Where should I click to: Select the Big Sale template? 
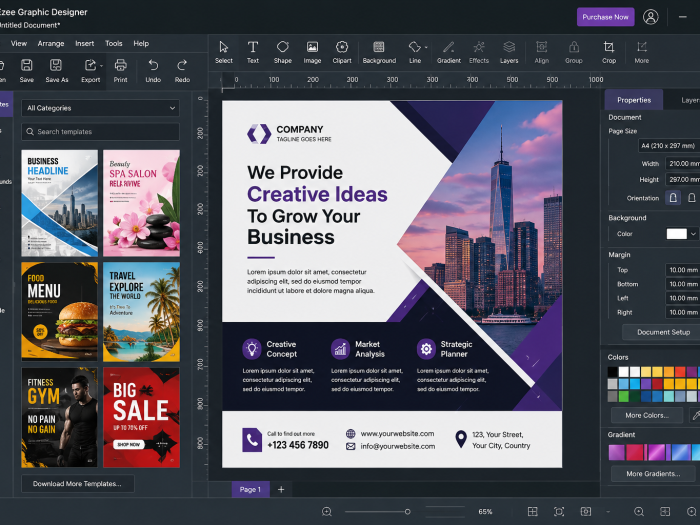pos(142,417)
